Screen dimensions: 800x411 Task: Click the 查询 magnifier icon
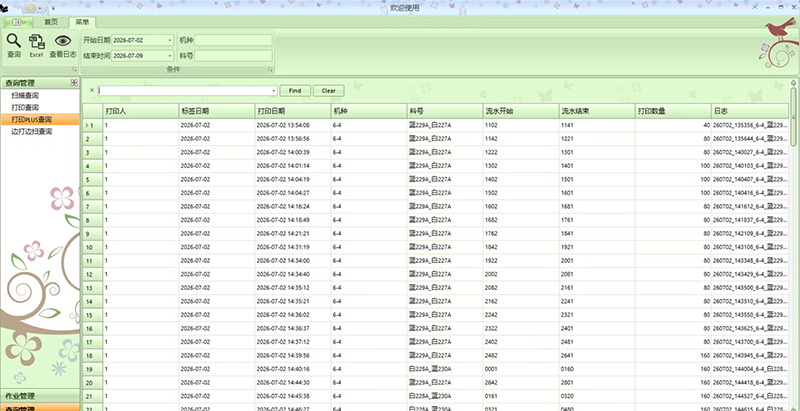(14, 41)
